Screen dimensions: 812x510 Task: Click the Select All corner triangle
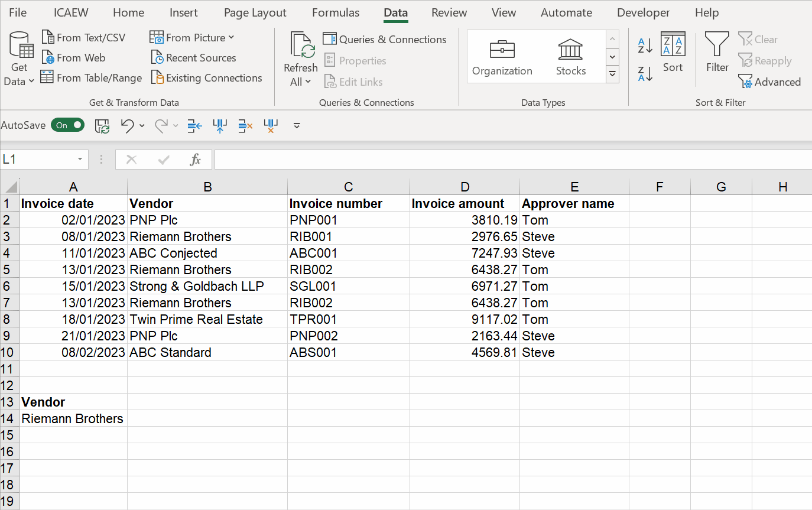coord(11,187)
